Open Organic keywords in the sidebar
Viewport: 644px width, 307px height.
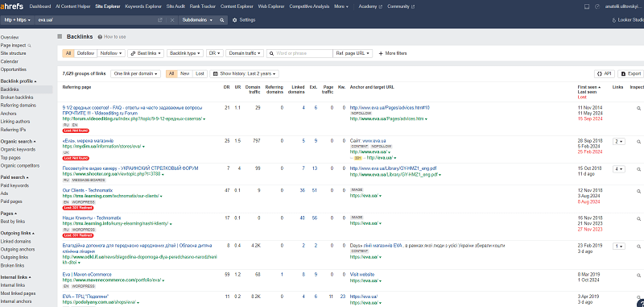coord(18,150)
